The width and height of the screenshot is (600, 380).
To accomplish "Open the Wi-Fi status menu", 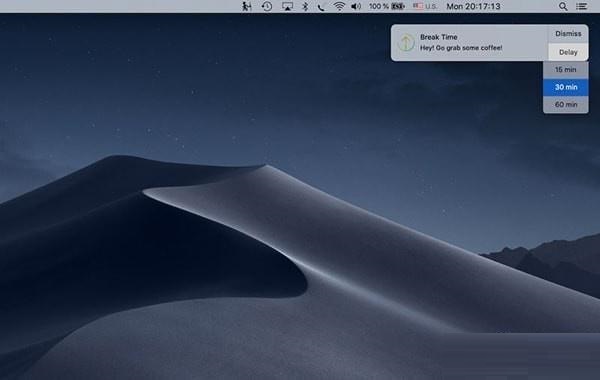I will point(339,6).
